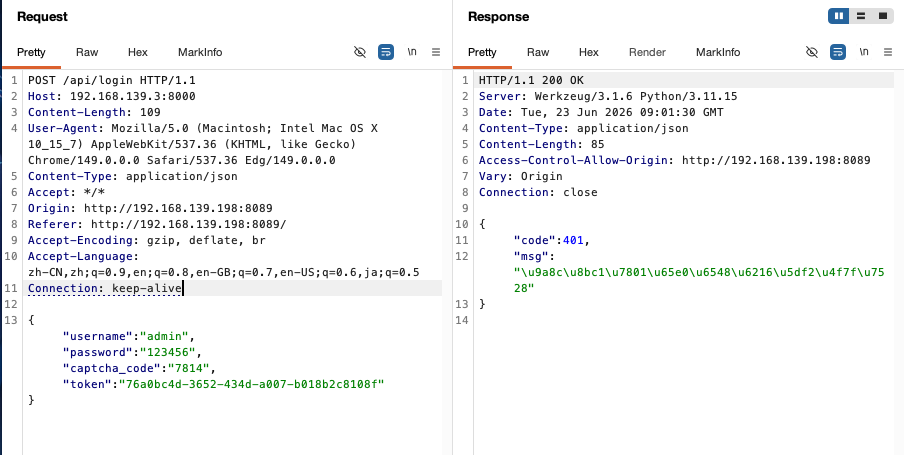This screenshot has height=455, width=904.
Task: Switch to Response Pretty tab
Action: 482,52
